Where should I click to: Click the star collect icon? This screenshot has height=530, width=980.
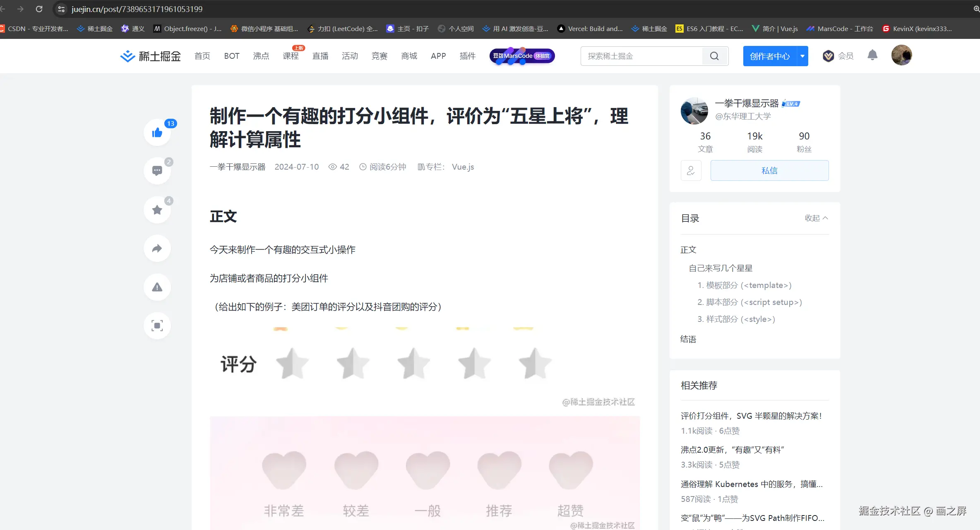coord(157,210)
